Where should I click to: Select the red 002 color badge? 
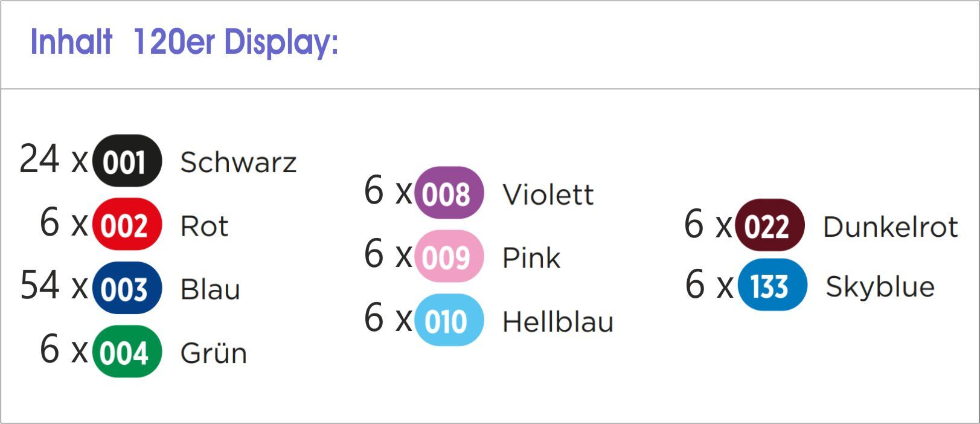tap(127, 225)
